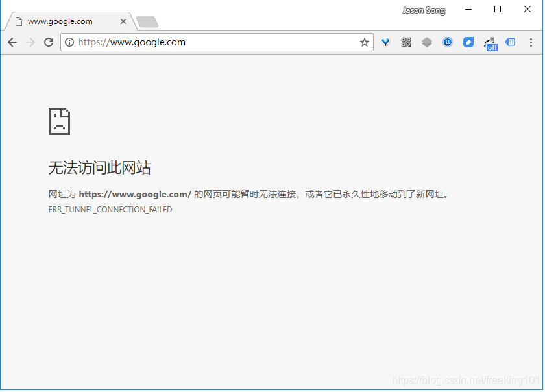Close the Chrome window
This screenshot has height=392, width=545.
click(527, 10)
